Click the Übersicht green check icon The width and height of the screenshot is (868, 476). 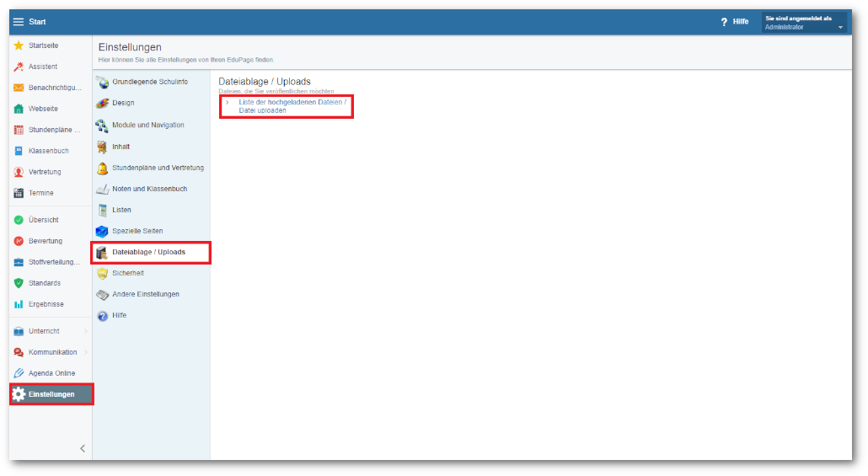19,220
